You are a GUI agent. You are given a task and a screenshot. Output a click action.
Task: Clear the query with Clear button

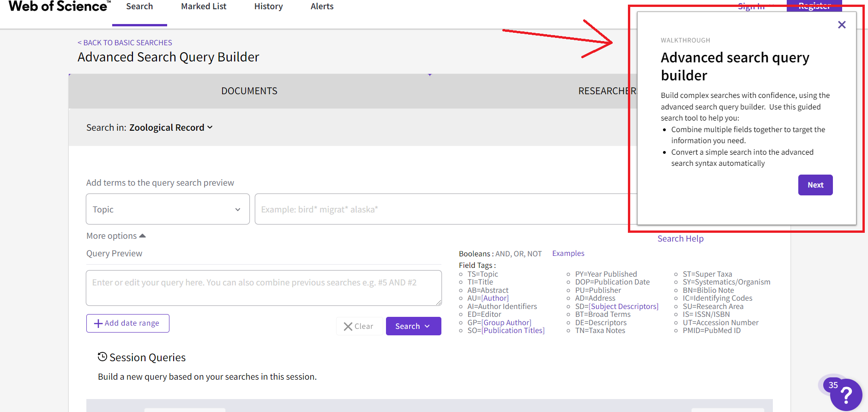click(x=359, y=326)
